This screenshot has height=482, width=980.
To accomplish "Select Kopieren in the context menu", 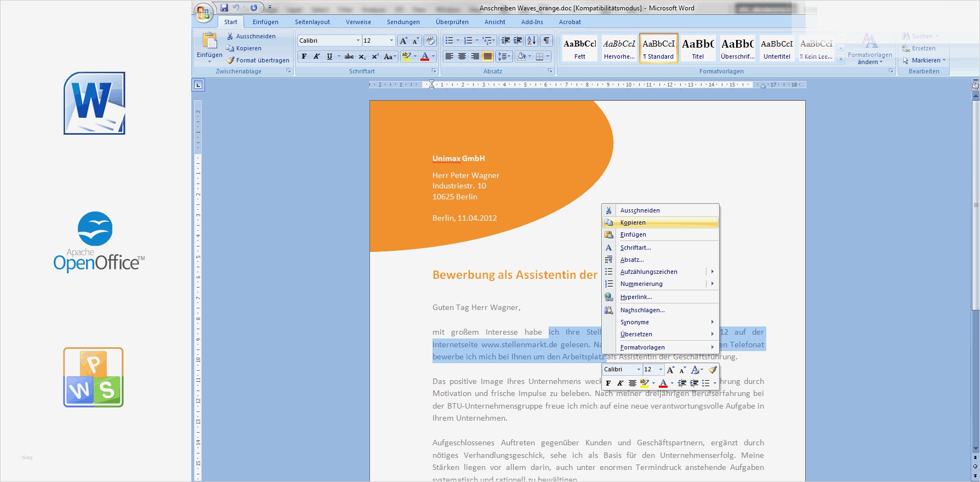I will pos(633,222).
